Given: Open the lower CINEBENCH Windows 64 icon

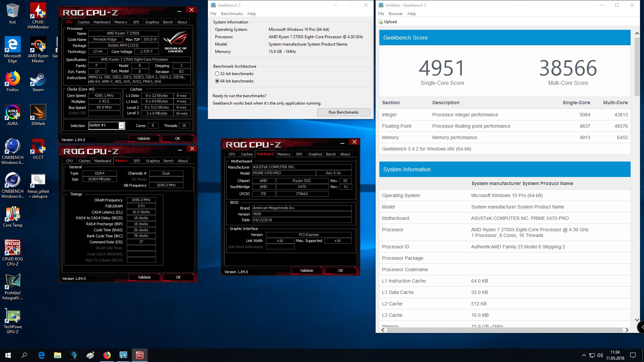Looking at the screenshot, I should (x=12, y=185).
